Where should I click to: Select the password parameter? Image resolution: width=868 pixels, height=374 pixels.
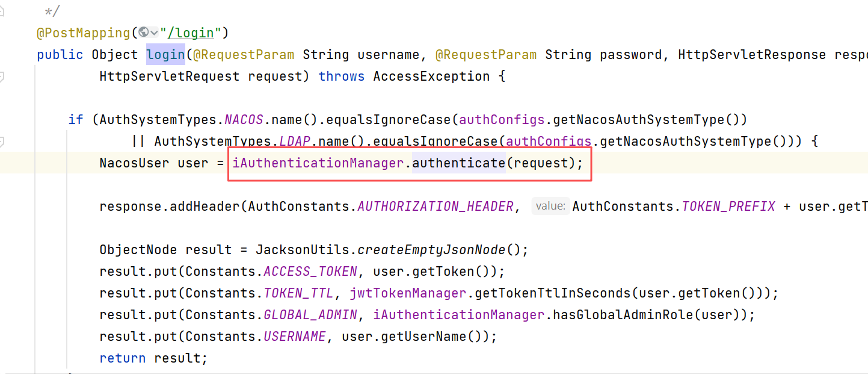[x=631, y=54]
